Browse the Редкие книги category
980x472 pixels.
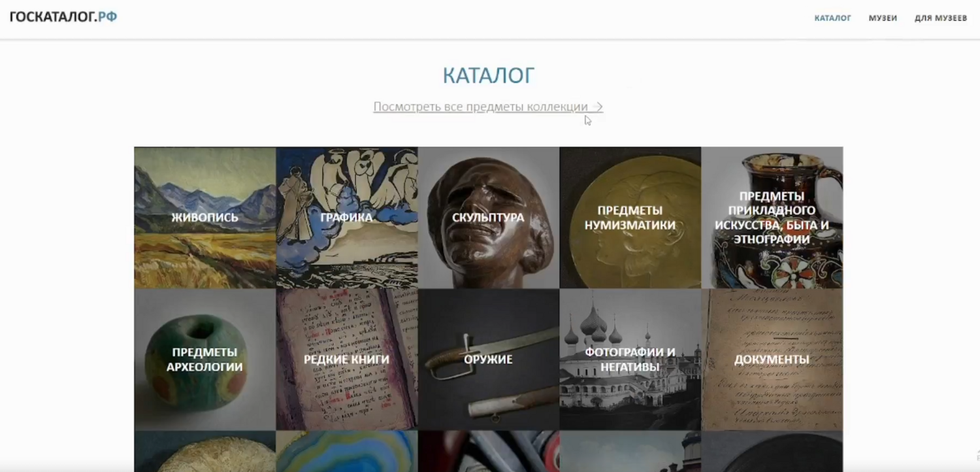347,360
